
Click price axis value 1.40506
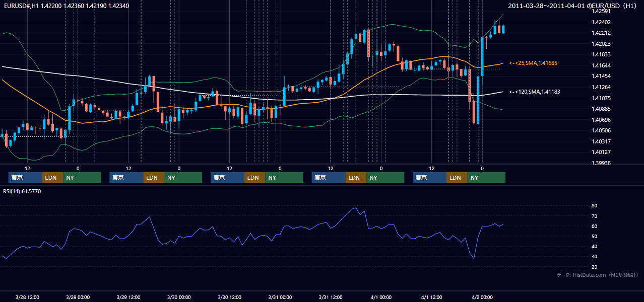(601, 130)
